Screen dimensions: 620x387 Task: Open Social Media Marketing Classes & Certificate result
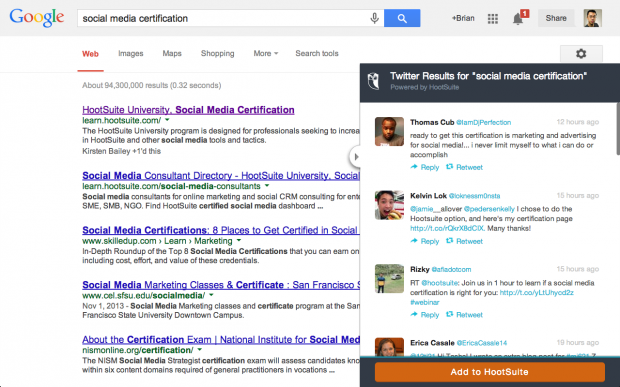(x=221, y=285)
